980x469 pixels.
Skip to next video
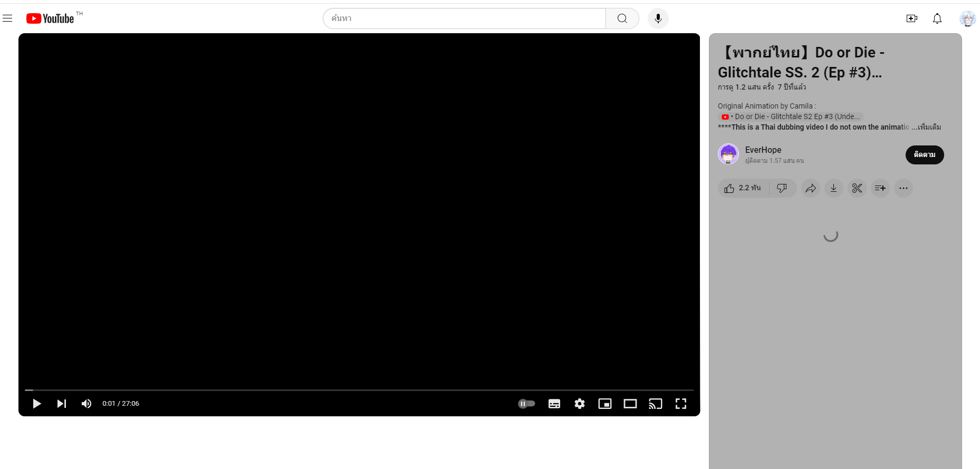point(62,404)
